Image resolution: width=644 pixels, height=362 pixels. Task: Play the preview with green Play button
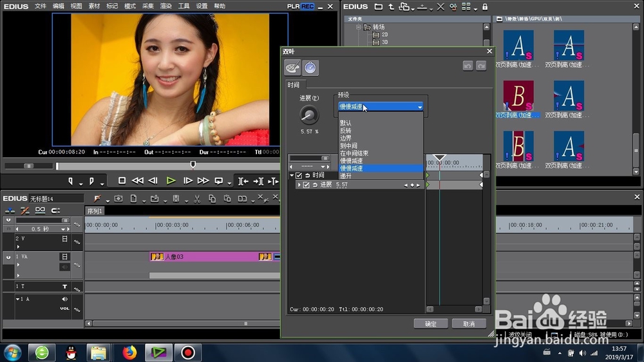pos(171,181)
